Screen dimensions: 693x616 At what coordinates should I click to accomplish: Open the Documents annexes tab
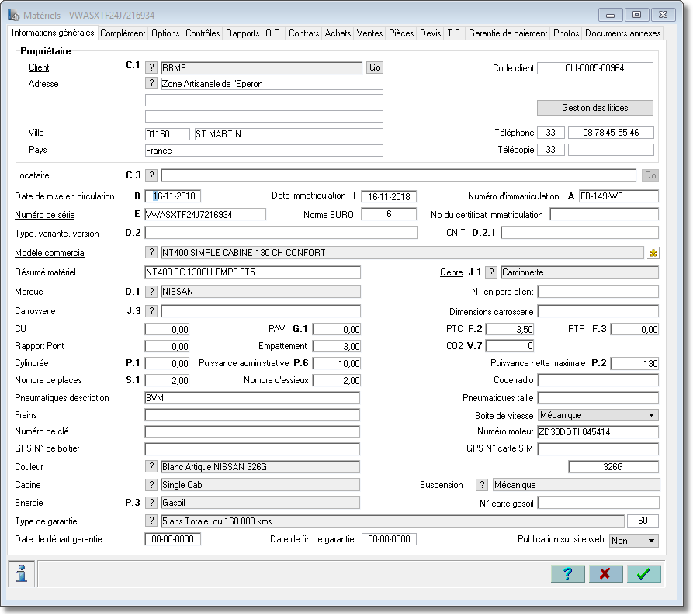click(622, 33)
